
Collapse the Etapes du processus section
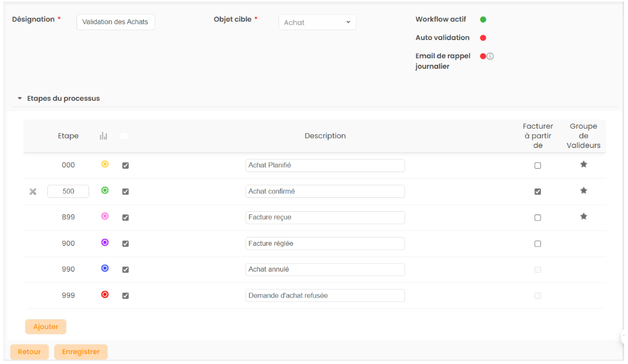(x=20, y=99)
